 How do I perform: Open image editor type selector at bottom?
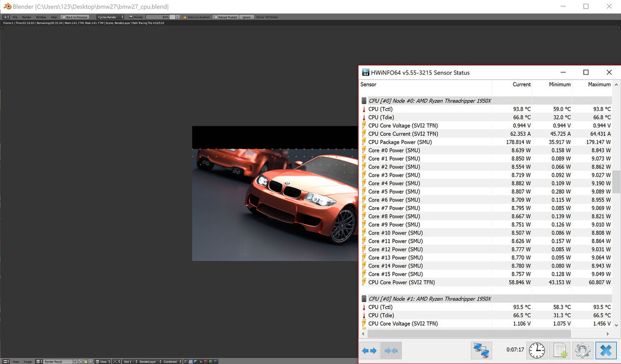(6, 361)
